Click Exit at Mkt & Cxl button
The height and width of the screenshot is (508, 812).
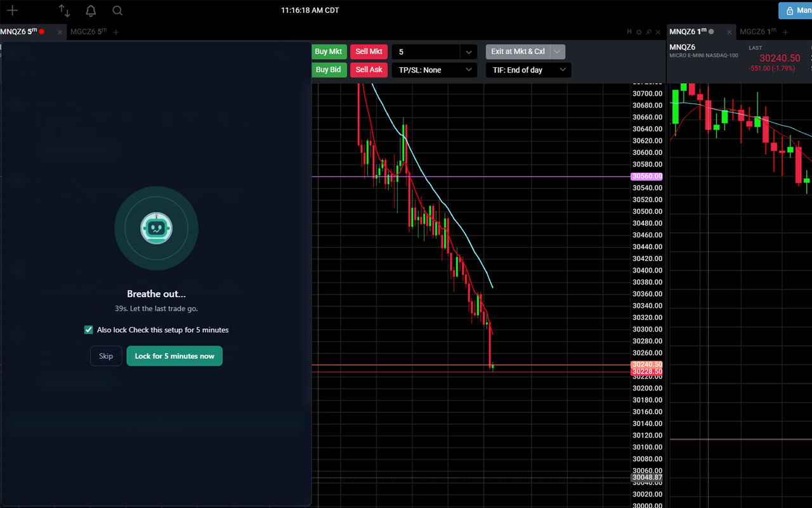click(518, 51)
